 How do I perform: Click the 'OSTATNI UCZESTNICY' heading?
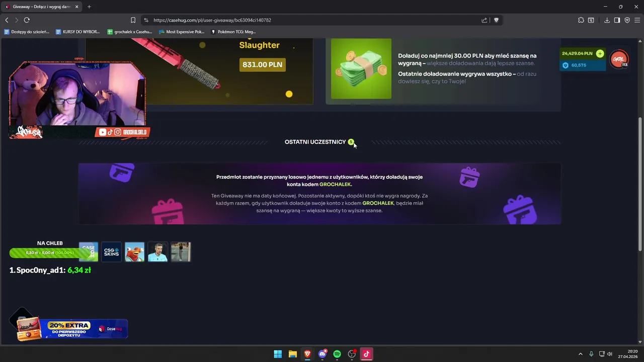[x=315, y=142]
